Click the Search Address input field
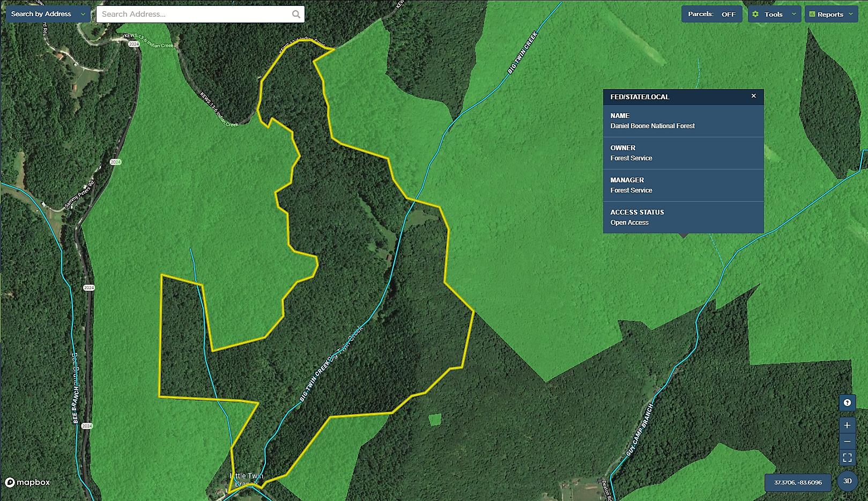The width and height of the screenshot is (868, 501). [193, 14]
